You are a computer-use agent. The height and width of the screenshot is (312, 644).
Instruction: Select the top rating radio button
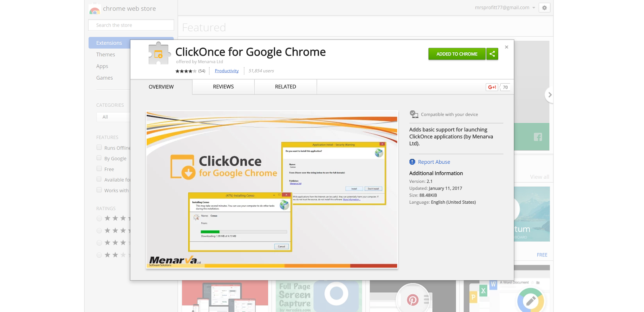point(99,219)
